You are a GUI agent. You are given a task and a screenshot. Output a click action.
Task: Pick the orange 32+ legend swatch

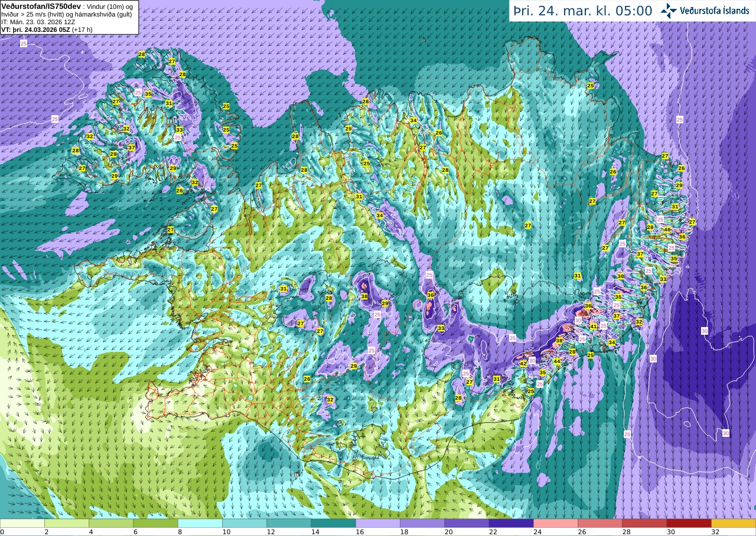733,523
